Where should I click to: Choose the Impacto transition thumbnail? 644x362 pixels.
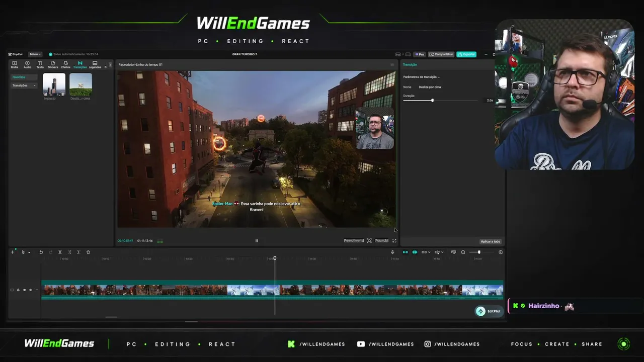(54, 84)
